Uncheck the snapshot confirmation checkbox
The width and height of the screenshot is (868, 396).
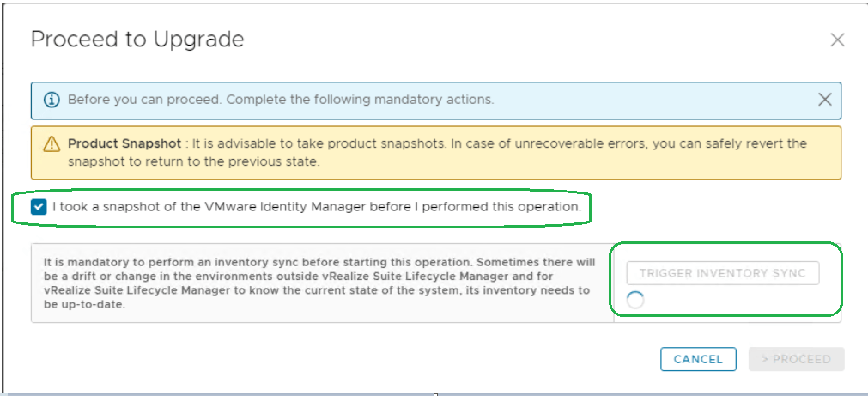38,207
